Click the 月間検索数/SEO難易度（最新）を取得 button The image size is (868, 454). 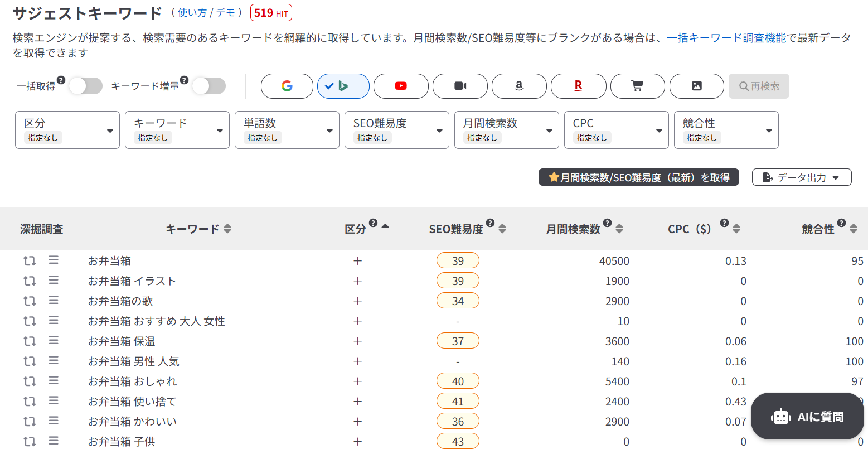[x=638, y=177]
